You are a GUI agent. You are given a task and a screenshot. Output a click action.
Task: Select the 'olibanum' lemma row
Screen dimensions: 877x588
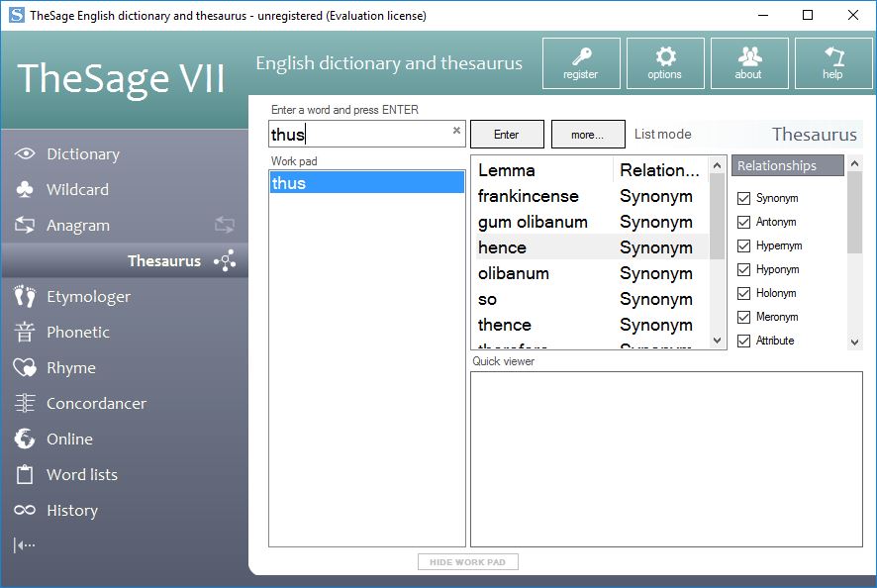[590, 273]
